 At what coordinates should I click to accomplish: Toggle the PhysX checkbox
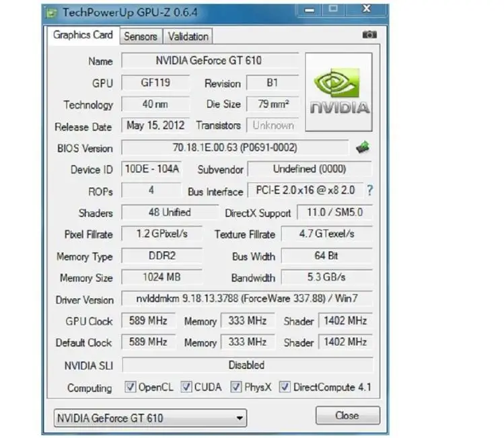click(x=236, y=387)
